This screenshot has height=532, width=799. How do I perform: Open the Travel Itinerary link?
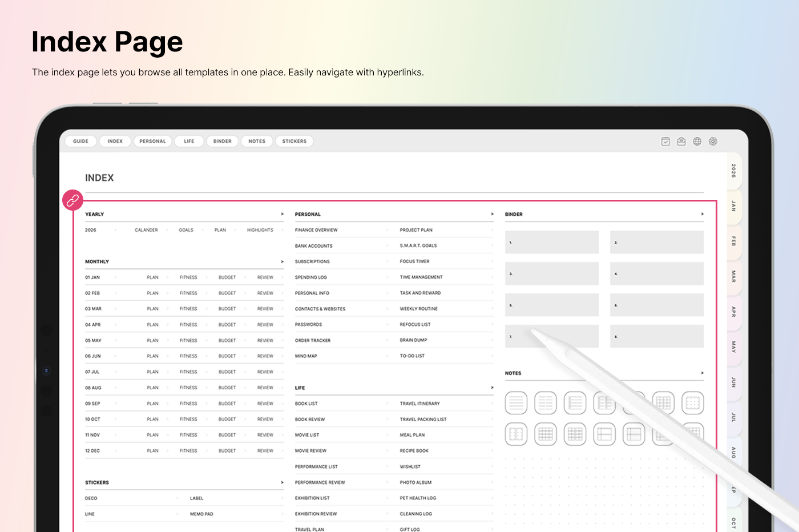(419, 404)
